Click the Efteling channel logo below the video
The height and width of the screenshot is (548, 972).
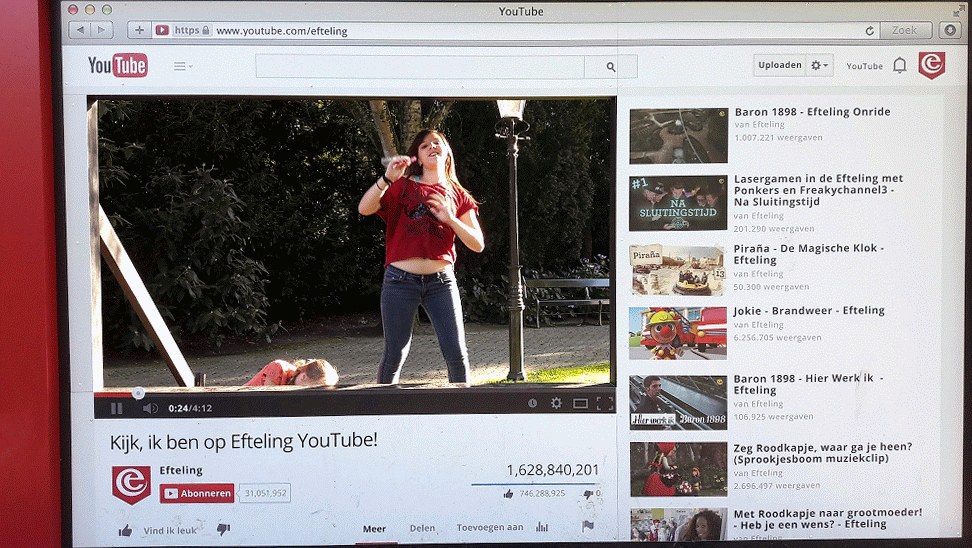pos(131,484)
